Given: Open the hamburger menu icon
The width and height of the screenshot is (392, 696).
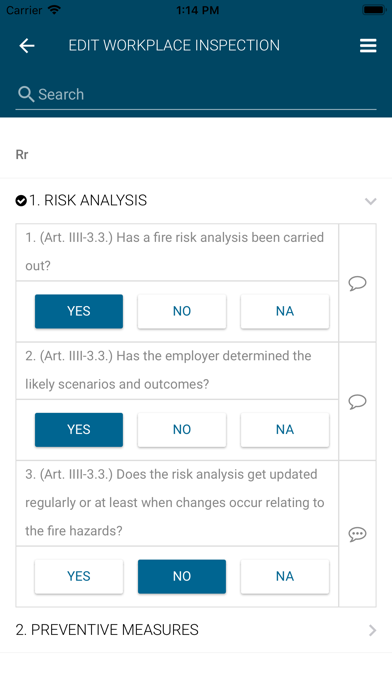Looking at the screenshot, I should point(368,45).
